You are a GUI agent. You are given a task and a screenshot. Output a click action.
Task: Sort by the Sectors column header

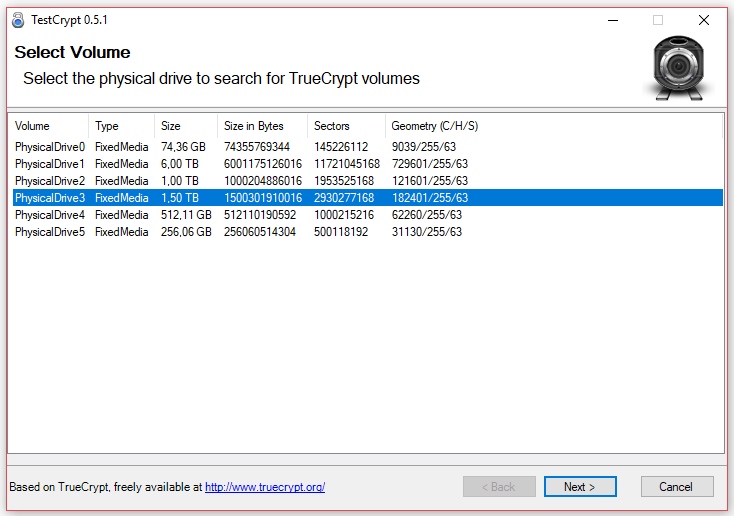pyautogui.click(x=346, y=126)
